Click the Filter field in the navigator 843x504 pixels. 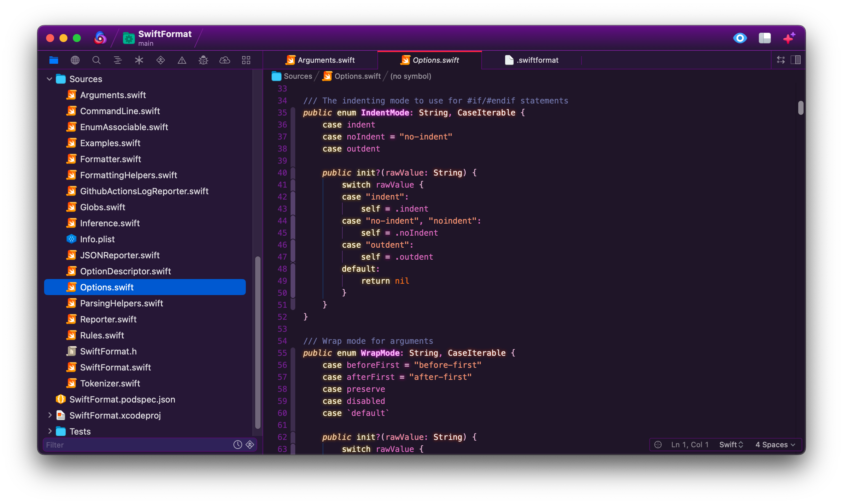(x=136, y=445)
